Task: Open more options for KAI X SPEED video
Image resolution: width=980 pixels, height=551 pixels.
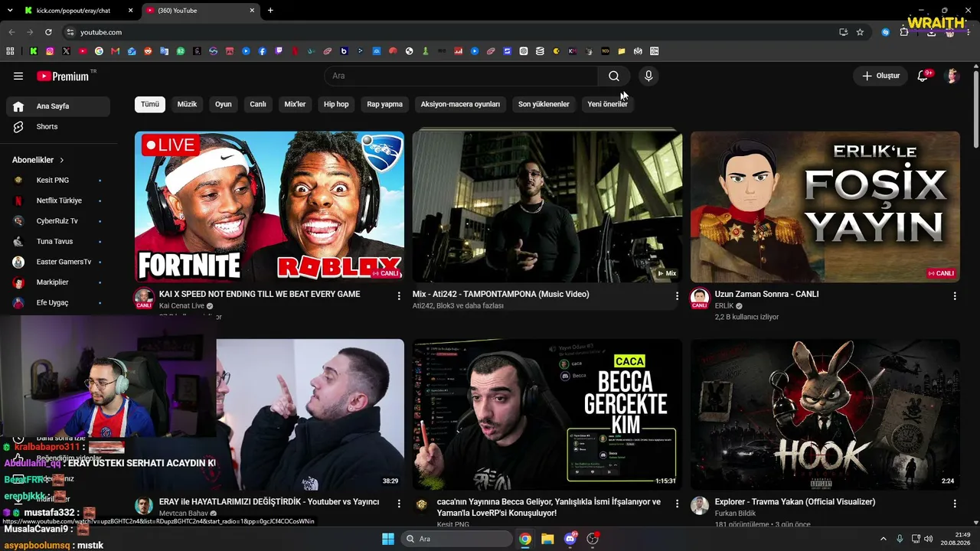Action: pos(399,295)
